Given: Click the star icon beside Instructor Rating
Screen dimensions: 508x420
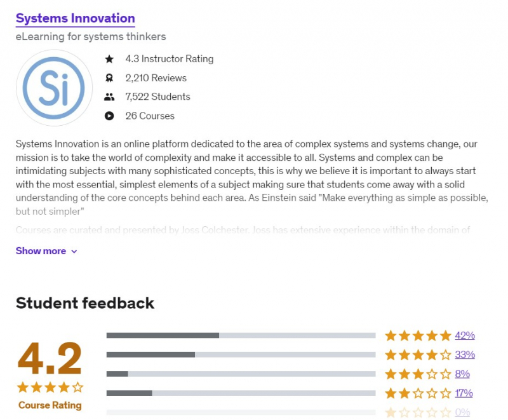Looking at the screenshot, I should pos(109,59).
